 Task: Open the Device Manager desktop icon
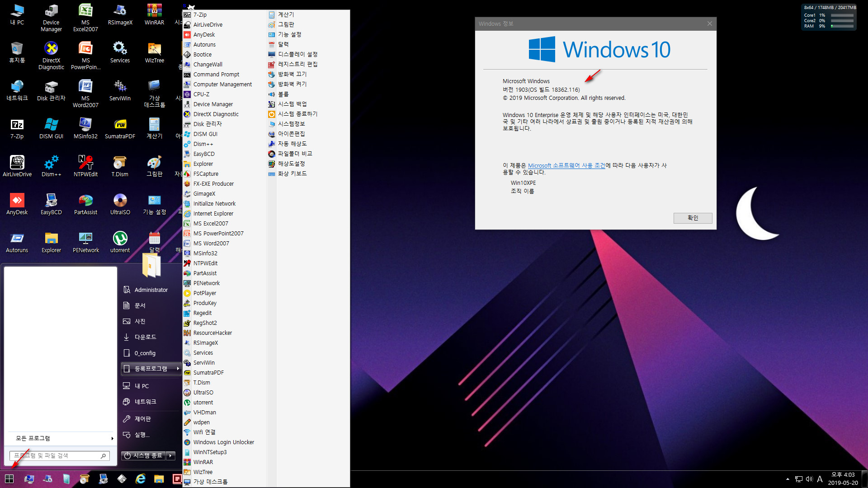tap(51, 18)
